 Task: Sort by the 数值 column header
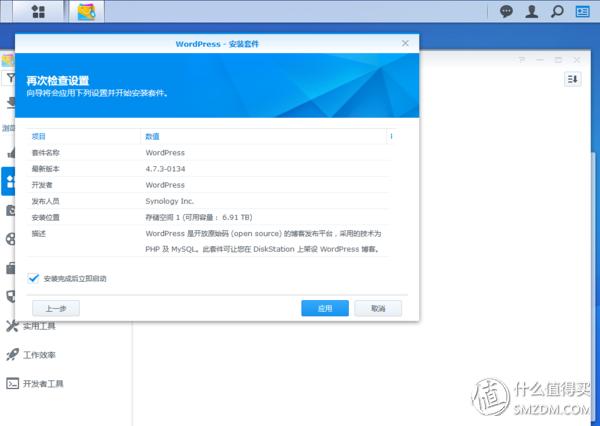152,136
